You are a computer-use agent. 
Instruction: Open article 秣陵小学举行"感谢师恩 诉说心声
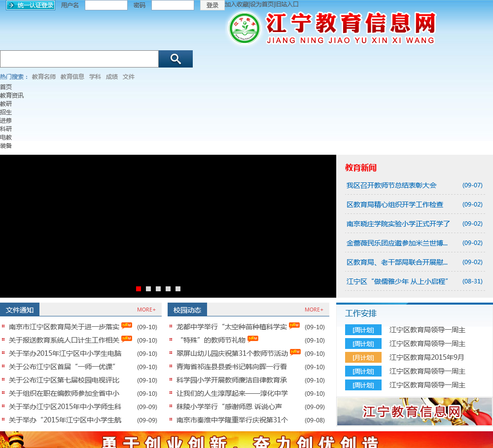click(x=229, y=407)
